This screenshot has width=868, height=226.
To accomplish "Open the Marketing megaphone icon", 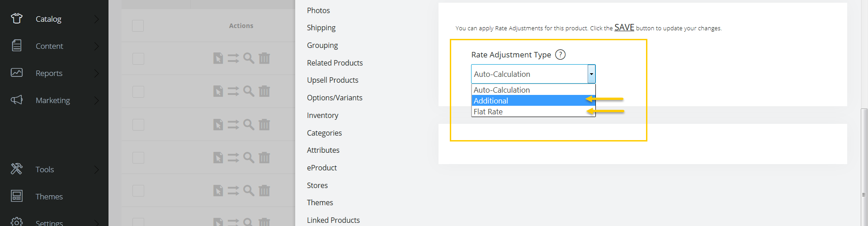I will [x=17, y=100].
